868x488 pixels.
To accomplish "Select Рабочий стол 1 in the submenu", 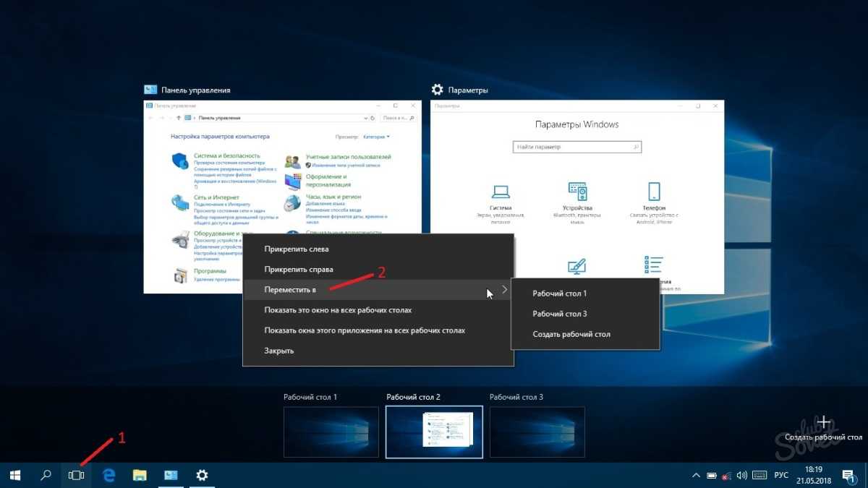I will point(560,294).
